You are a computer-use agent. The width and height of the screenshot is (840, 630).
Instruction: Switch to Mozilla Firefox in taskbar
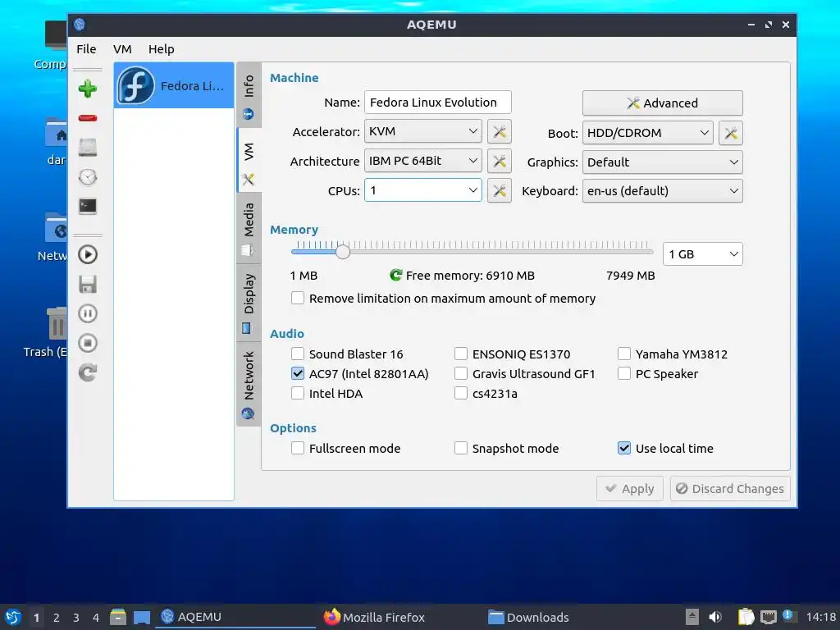[374, 617]
